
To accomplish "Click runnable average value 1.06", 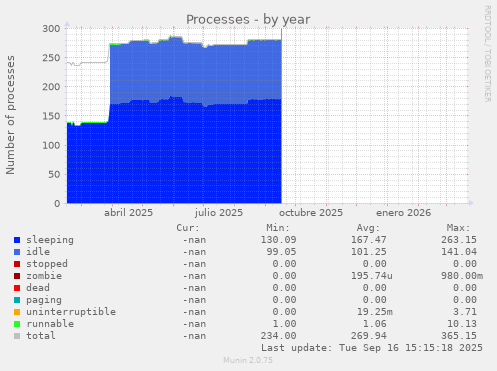I will point(375,324).
